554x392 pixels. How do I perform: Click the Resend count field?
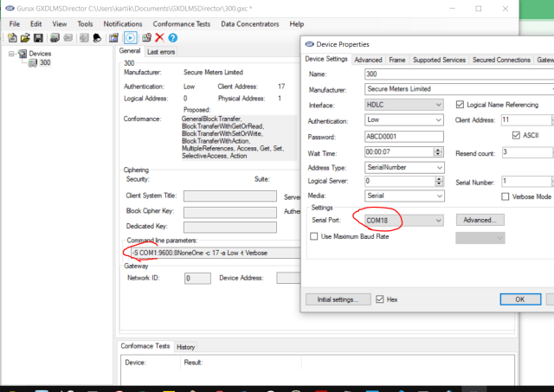click(527, 152)
